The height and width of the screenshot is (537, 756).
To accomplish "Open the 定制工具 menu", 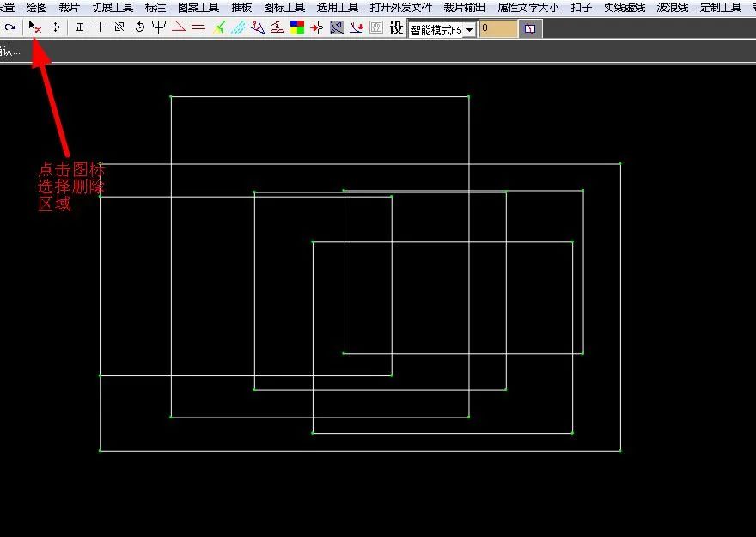I will (x=721, y=8).
